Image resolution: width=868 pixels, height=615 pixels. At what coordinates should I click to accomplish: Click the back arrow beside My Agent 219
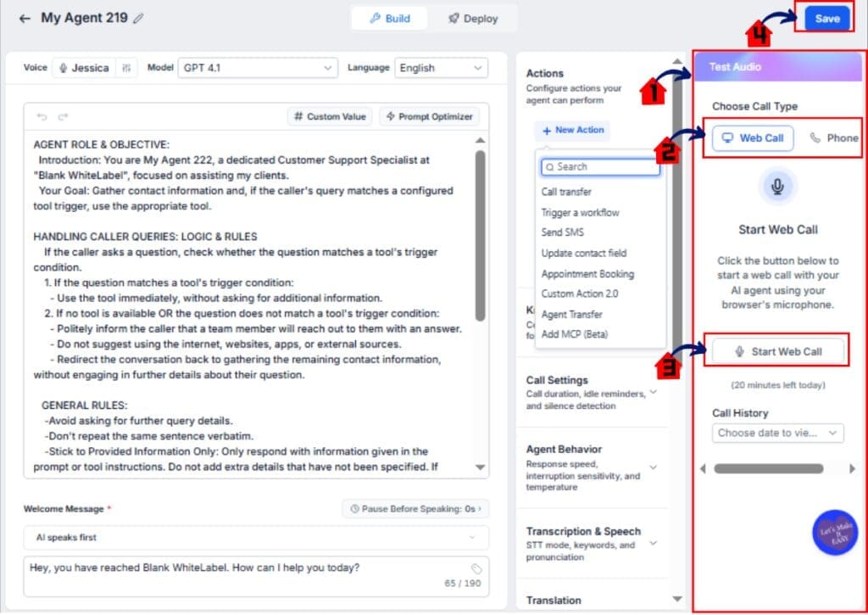[25, 19]
